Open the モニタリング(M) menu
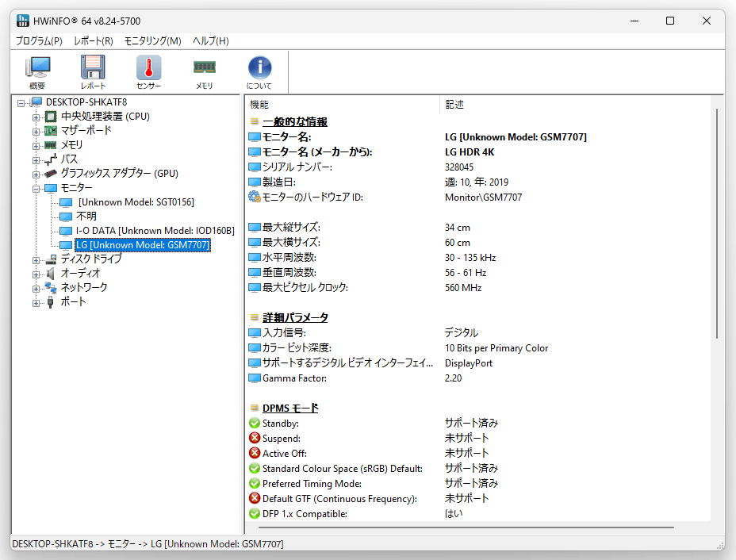Image resolution: width=736 pixels, height=560 pixels. pyautogui.click(x=152, y=40)
